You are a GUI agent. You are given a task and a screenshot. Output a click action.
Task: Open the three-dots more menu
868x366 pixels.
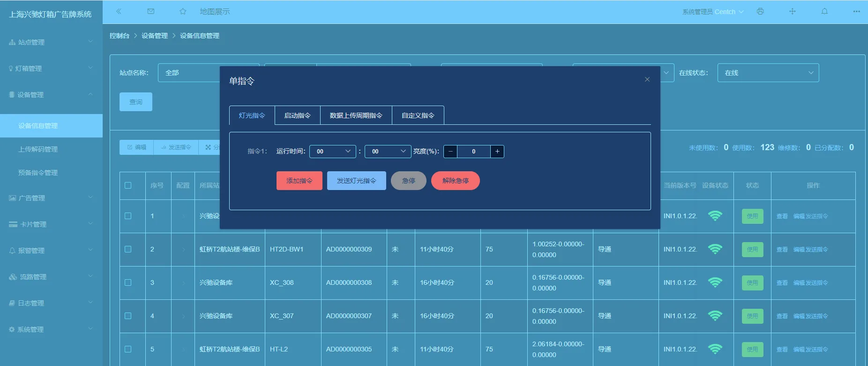856,11
